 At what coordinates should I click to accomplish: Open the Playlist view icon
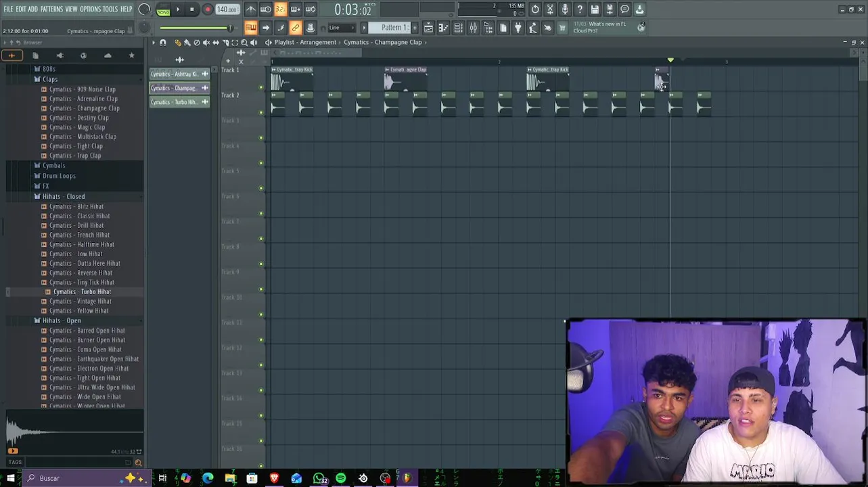point(428,28)
